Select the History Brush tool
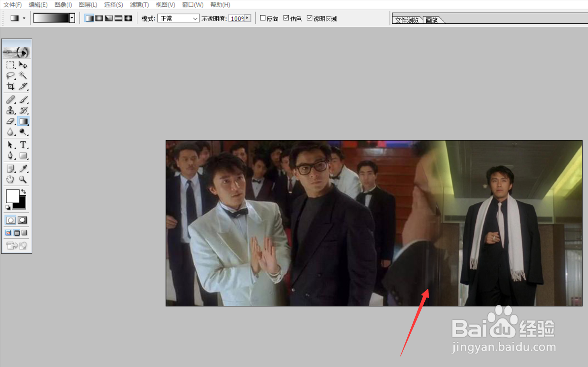The height and width of the screenshot is (367, 588). pos(23,111)
